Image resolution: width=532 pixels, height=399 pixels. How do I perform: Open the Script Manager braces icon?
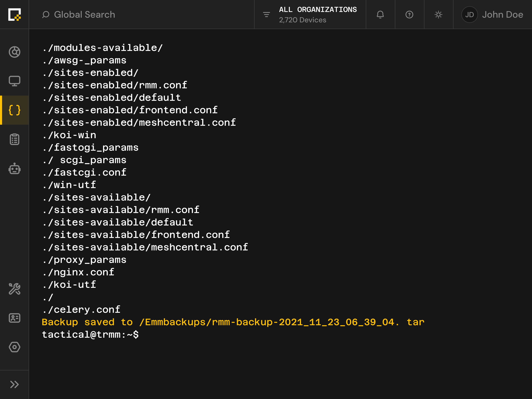pos(14,110)
